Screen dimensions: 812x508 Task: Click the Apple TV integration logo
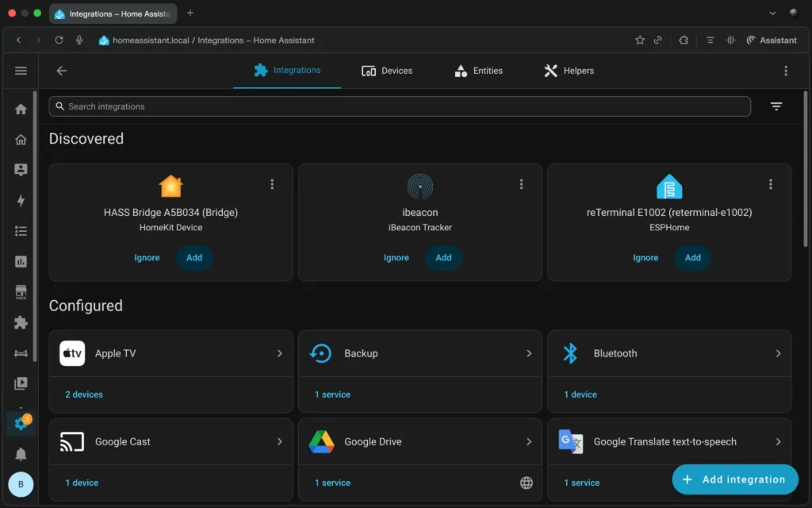72,353
